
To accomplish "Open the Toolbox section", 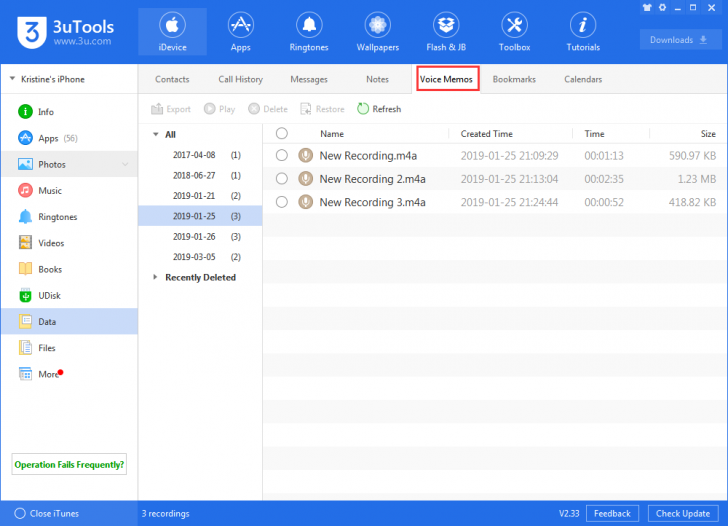I will pyautogui.click(x=514, y=32).
